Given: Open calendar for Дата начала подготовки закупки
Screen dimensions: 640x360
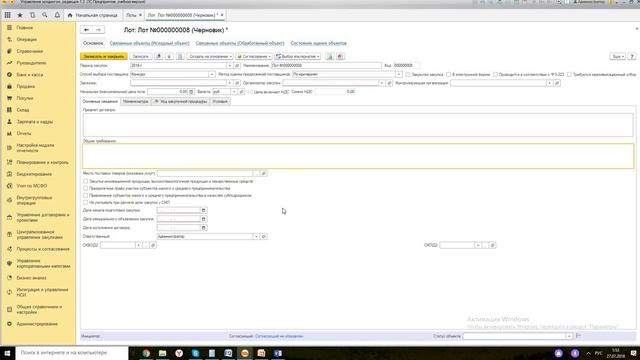Looking at the screenshot, I should [x=203, y=210].
